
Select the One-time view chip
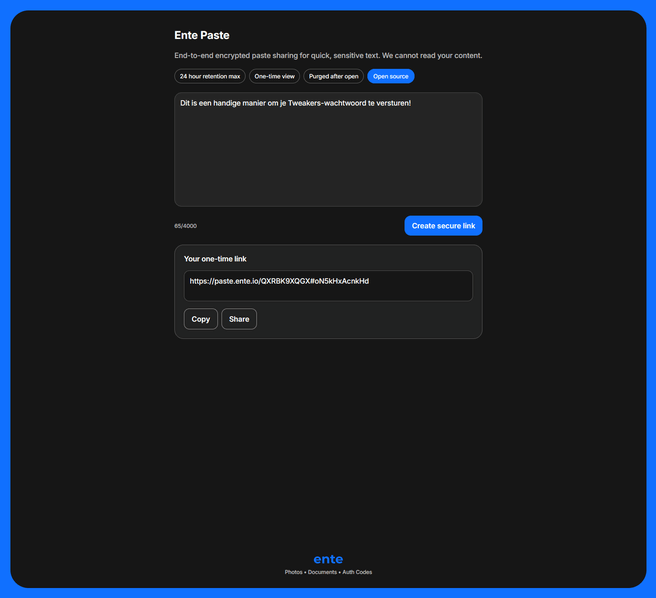click(274, 76)
